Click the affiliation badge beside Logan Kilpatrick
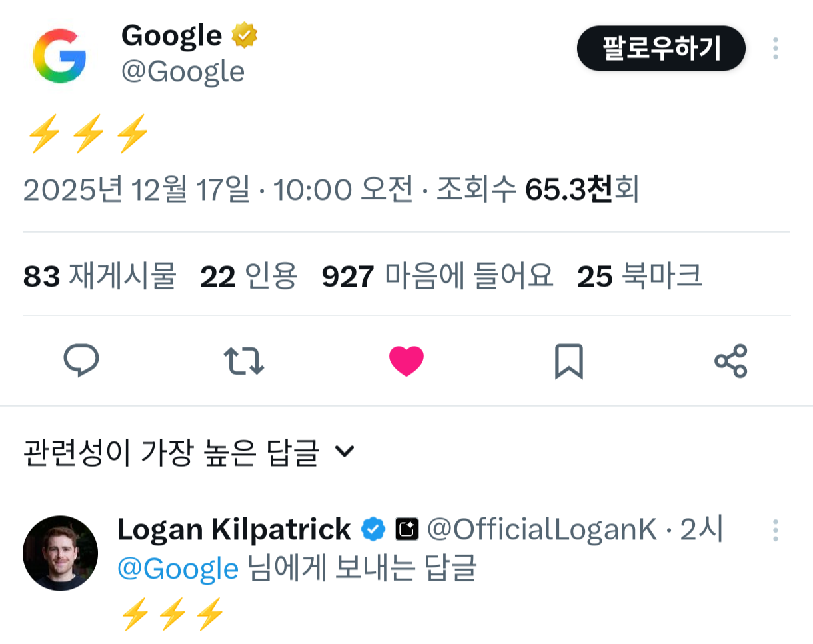Screen dimensions: 813x644 (x=406, y=530)
